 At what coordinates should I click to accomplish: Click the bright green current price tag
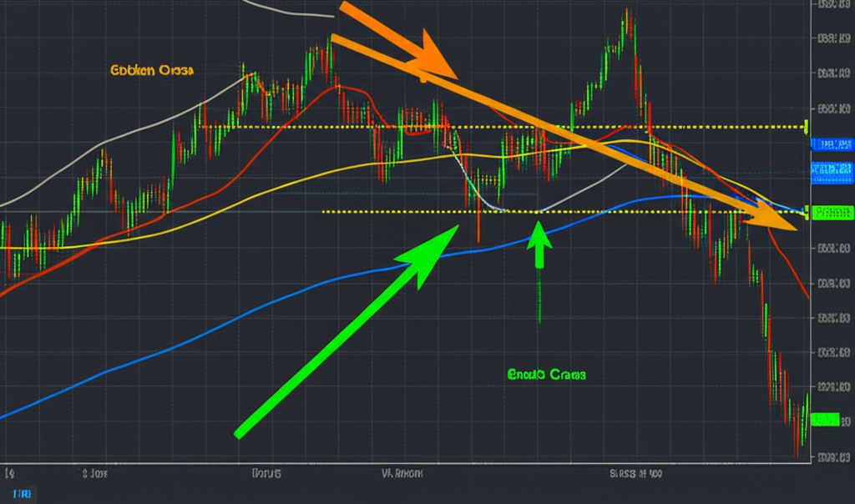click(x=825, y=420)
